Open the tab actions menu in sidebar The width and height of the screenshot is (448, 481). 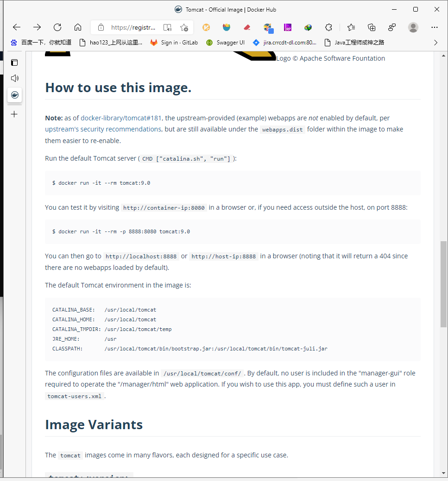(x=14, y=62)
